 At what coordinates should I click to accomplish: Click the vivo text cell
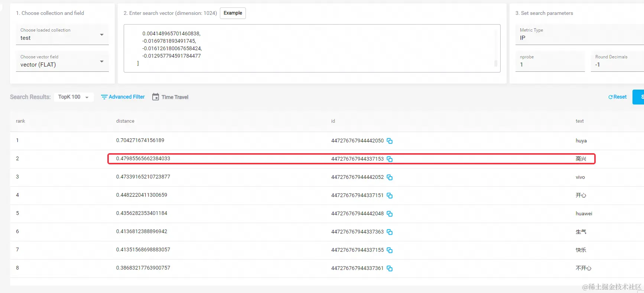point(580,177)
